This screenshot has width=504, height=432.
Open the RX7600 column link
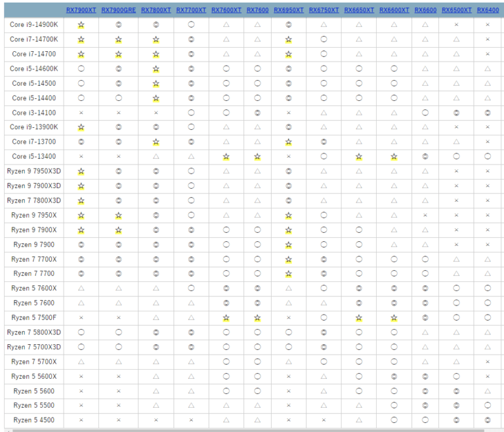tap(257, 10)
